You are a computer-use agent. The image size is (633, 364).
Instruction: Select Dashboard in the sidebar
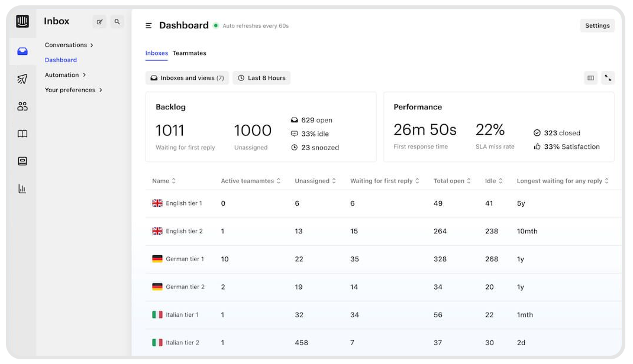[x=61, y=60]
